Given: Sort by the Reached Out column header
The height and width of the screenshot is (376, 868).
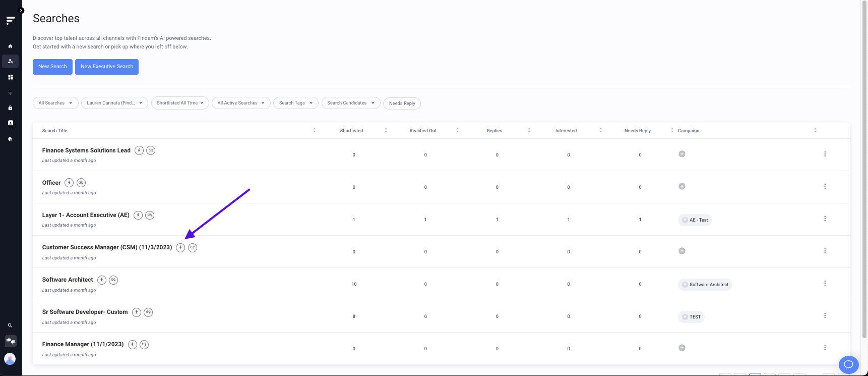Looking at the screenshot, I should click(423, 131).
